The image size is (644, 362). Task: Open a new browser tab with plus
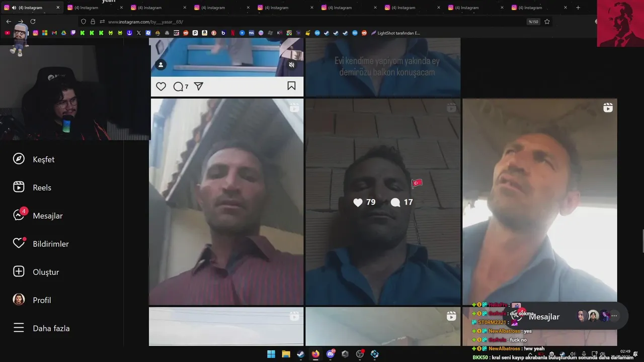[x=578, y=8]
